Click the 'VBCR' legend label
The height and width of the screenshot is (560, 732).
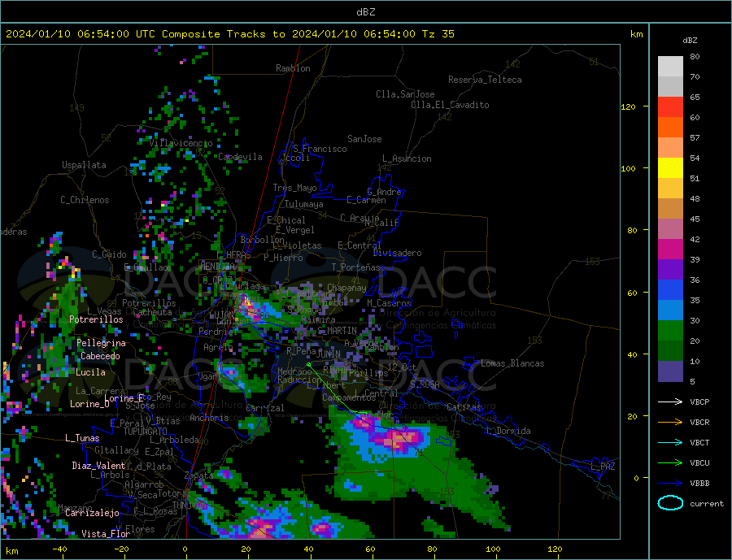[x=699, y=423]
